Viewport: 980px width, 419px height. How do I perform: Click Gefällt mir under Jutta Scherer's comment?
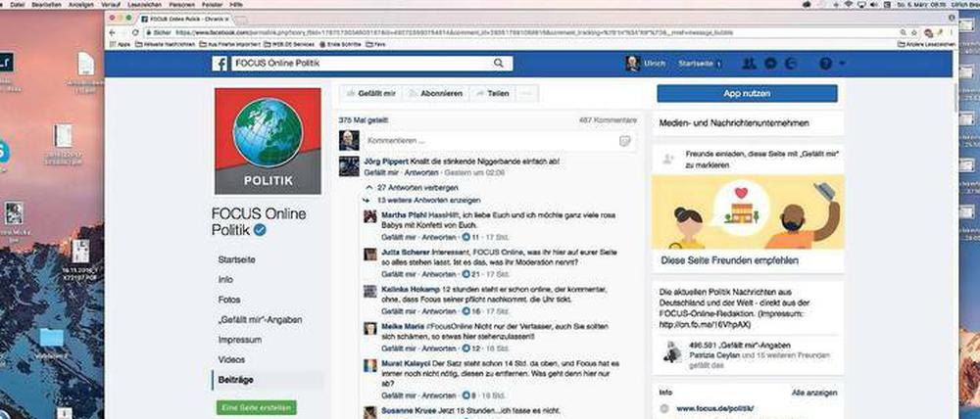[399, 274]
